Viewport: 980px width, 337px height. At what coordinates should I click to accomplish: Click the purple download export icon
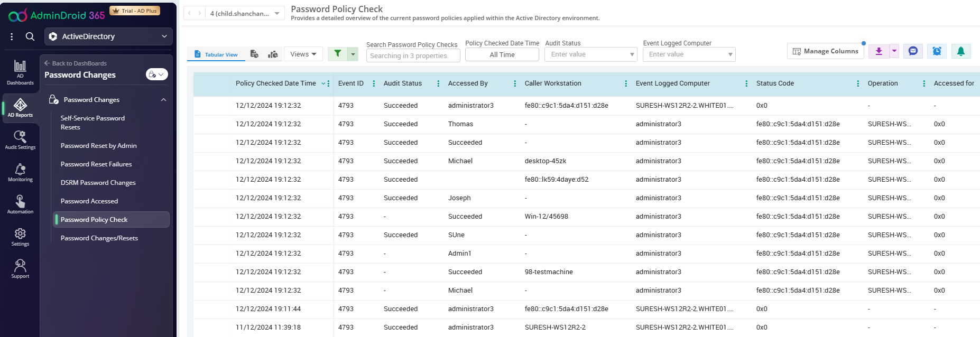click(x=879, y=51)
